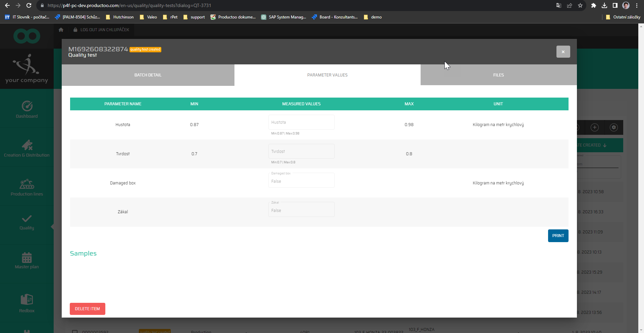The width and height of the screenshot is (644, 333).
Task: Click the Tvrdost measured value field
Action: tap(301, 152)
